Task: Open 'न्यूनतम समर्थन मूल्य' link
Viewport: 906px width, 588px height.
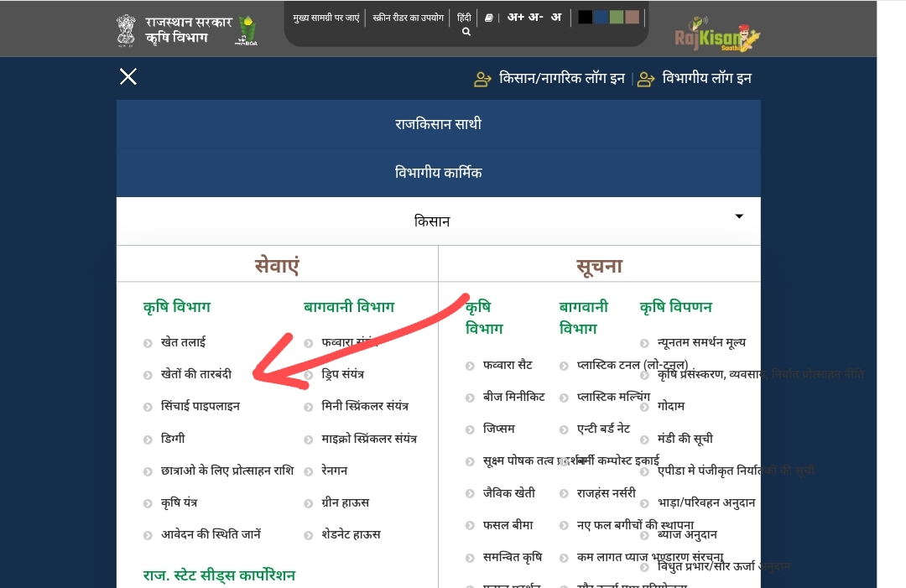Action: click(701, 342)
